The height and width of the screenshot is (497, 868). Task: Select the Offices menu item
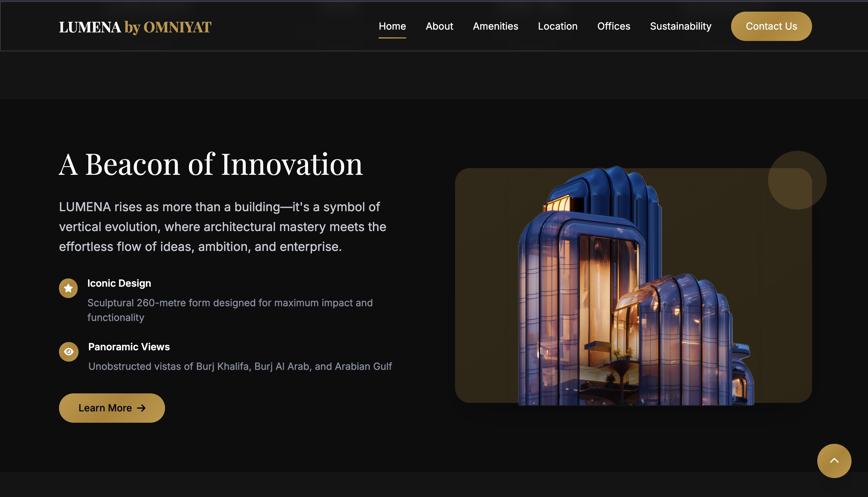[613, 26]
